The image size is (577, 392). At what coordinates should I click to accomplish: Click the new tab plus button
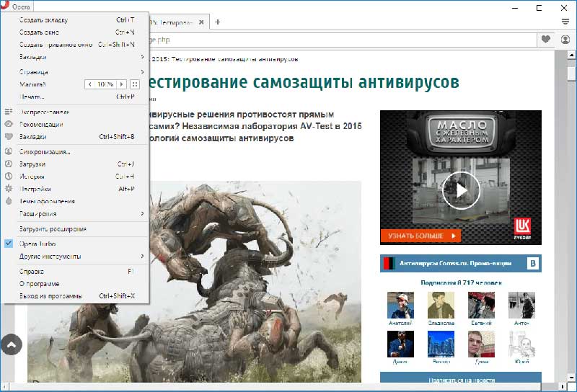point(218,22)
